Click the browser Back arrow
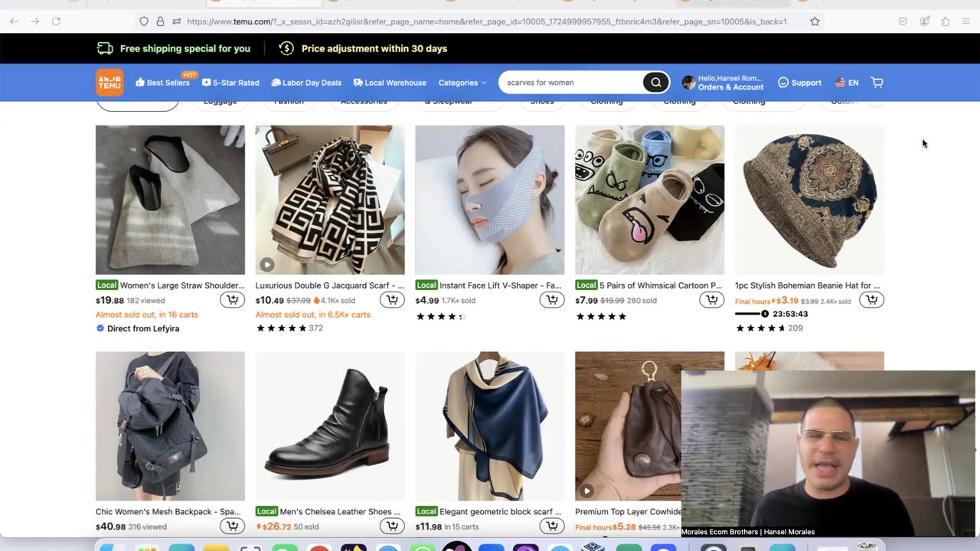The image size is (980, 551). coord(14,21)
